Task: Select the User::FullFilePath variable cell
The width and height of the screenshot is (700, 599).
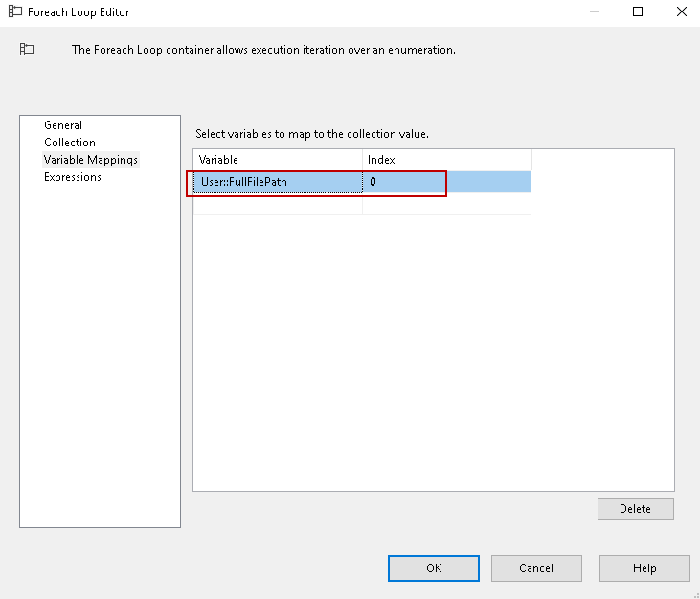Action: point(278,182)
